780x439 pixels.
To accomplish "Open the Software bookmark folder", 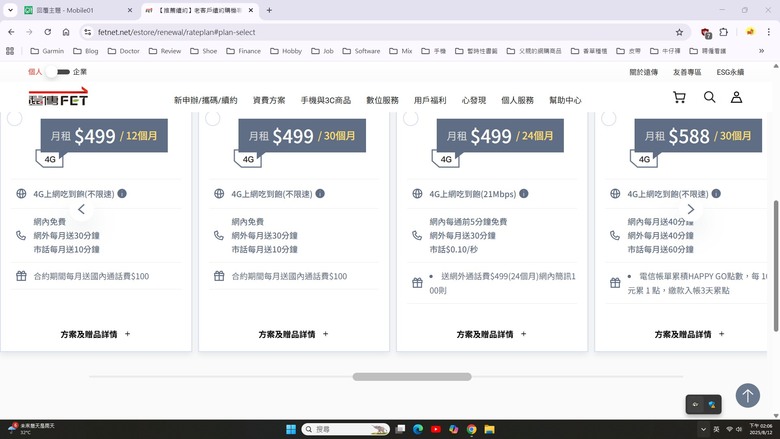I will 361,51.
